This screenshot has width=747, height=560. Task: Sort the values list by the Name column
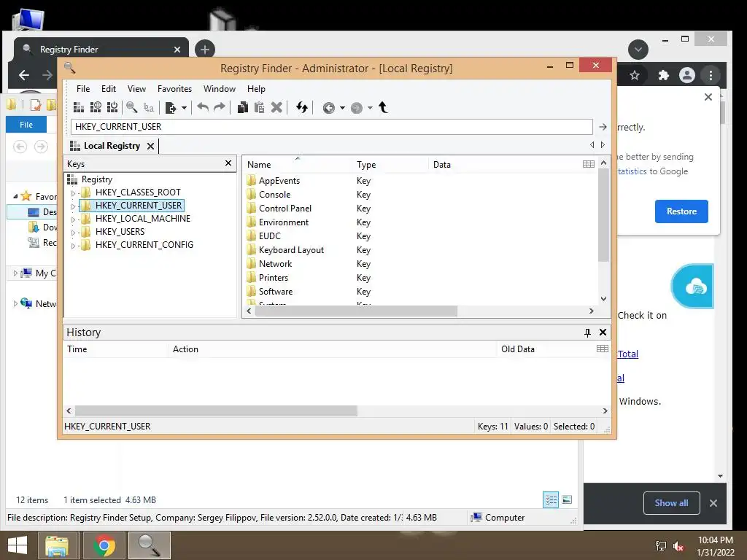(259, 164)
